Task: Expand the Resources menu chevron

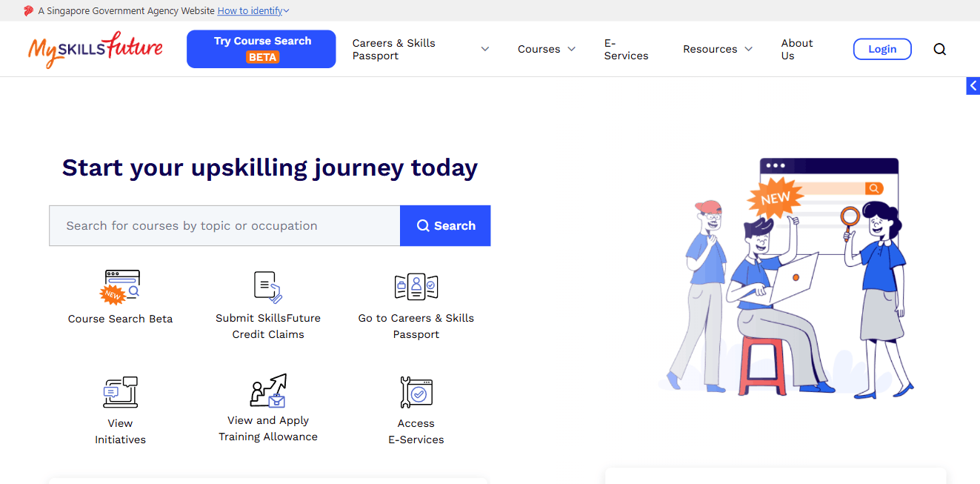Action: (748, 49)
